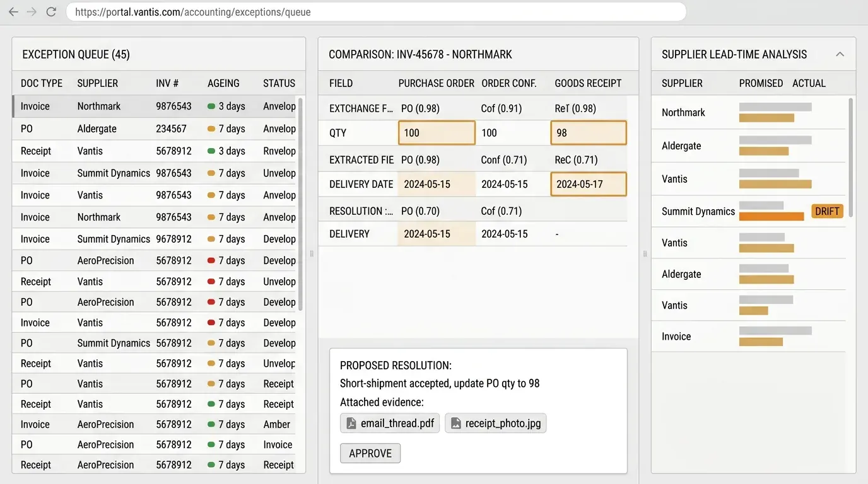Viewport: 868px width, 484px height.
Task: Open the receipt_photo.jpg attachment
Action: [496, 423]
